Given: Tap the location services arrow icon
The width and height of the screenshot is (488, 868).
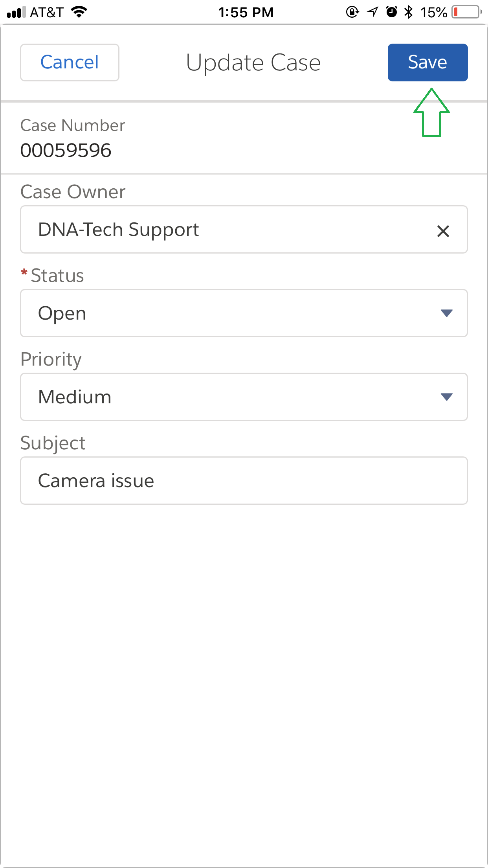Looking at the screenshot, I should point(372,12).
